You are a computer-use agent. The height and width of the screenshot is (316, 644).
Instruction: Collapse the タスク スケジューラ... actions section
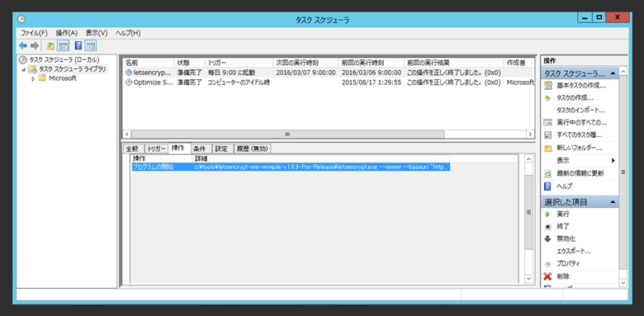(x=613, y=74)
